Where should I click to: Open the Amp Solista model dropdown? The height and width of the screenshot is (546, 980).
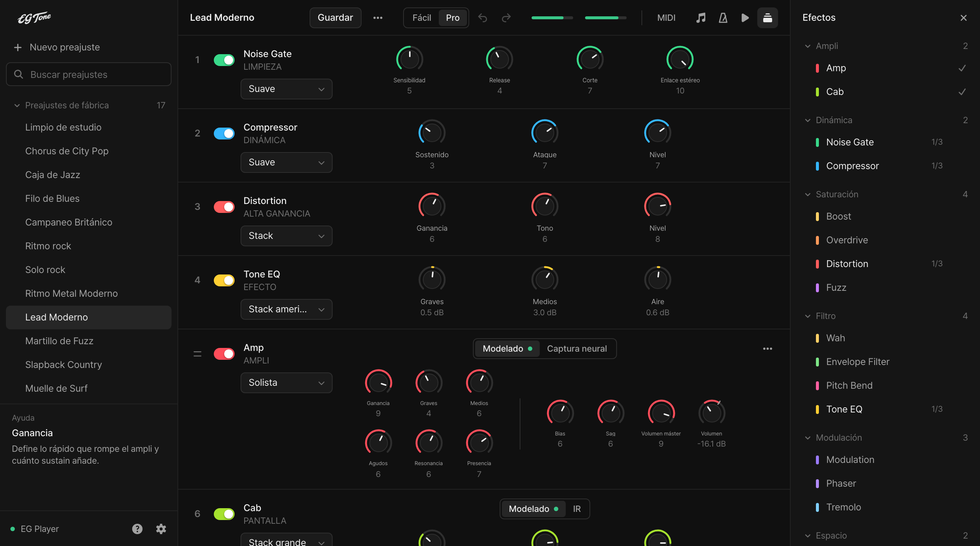point(287,382)
